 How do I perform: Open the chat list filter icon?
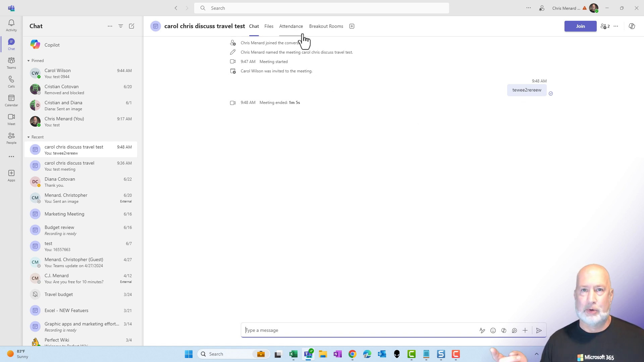click(x=120, y=26)
